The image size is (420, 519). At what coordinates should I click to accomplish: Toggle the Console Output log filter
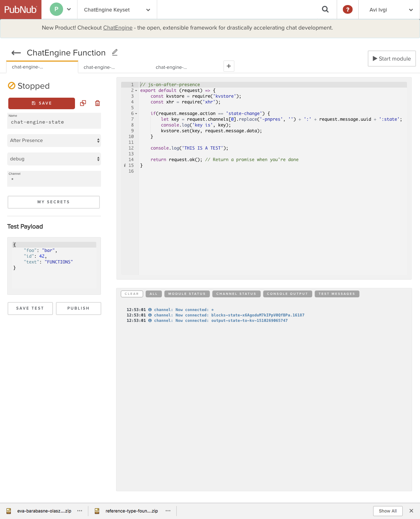287,294
